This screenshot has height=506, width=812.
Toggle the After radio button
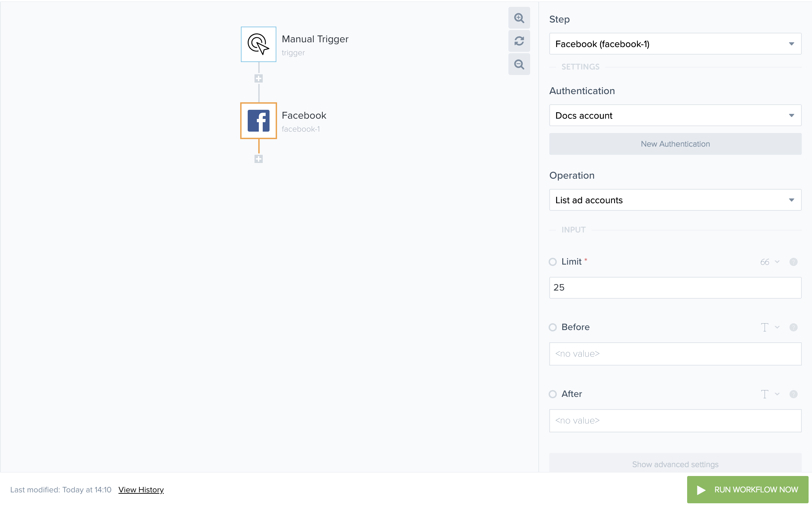click(553, 394)
